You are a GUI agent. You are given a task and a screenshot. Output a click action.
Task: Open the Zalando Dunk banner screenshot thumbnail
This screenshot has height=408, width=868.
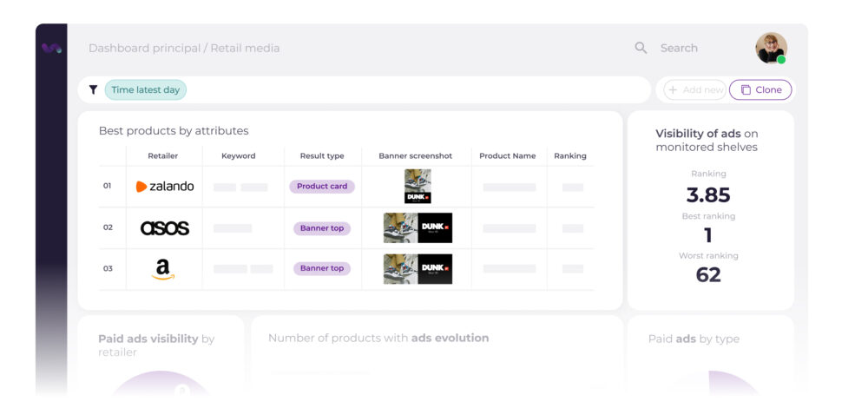(418, 186)
